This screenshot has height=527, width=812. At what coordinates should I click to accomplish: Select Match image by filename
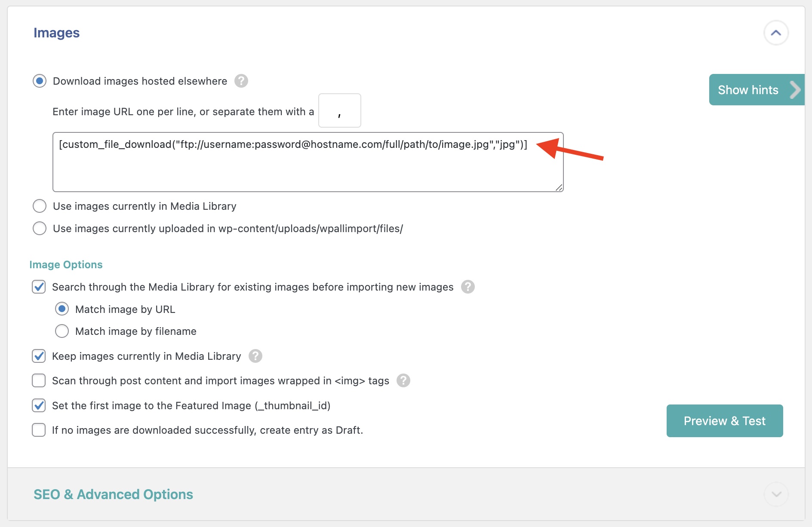(x=62, y=331)
